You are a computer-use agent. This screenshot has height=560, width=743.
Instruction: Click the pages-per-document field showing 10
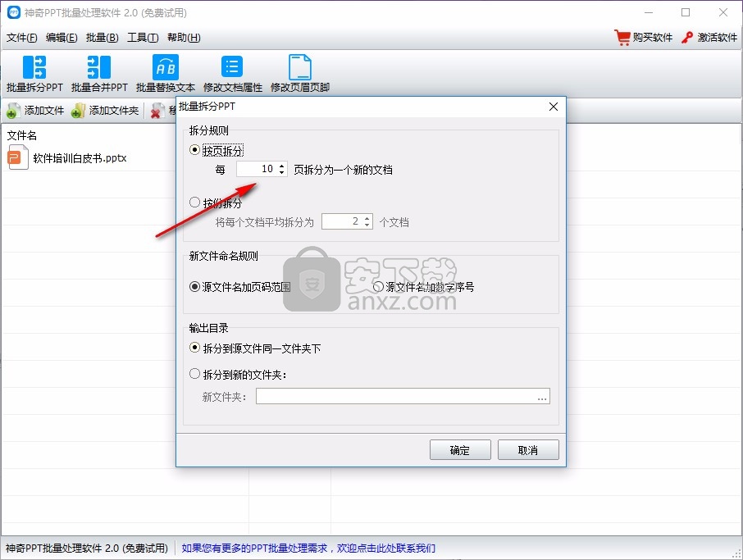(257, 169)
